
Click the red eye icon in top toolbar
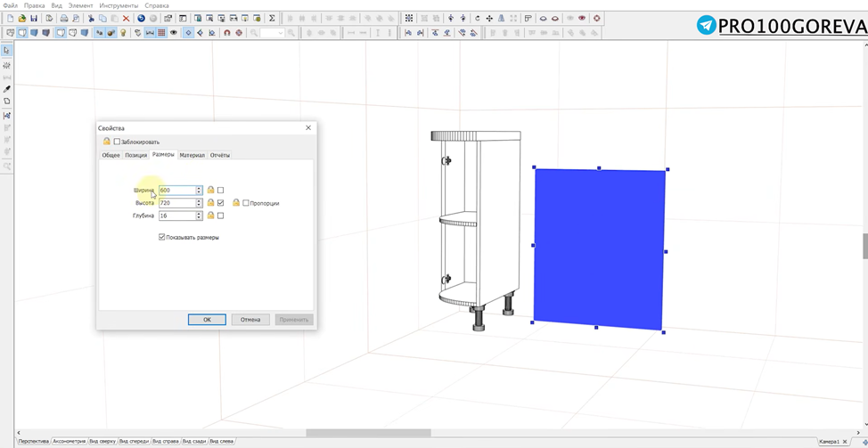[582, 18]
